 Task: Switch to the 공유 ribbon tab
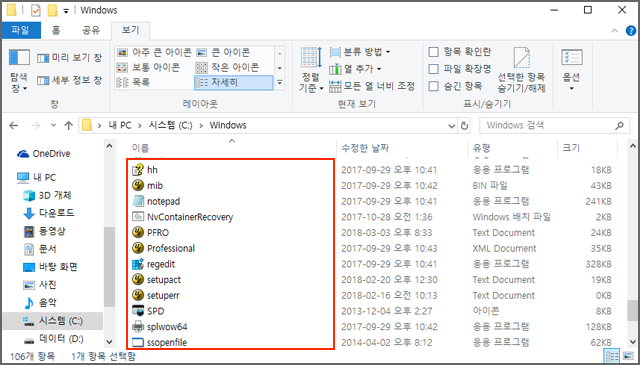[91, 30]
